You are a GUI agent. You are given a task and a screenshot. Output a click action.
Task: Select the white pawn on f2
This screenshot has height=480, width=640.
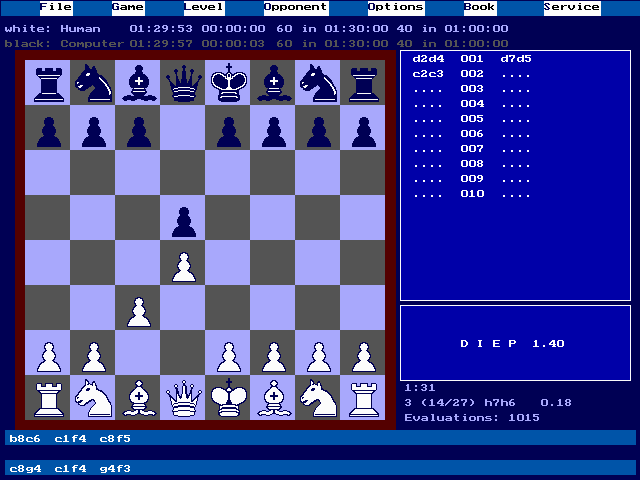[x=274, y=357]
